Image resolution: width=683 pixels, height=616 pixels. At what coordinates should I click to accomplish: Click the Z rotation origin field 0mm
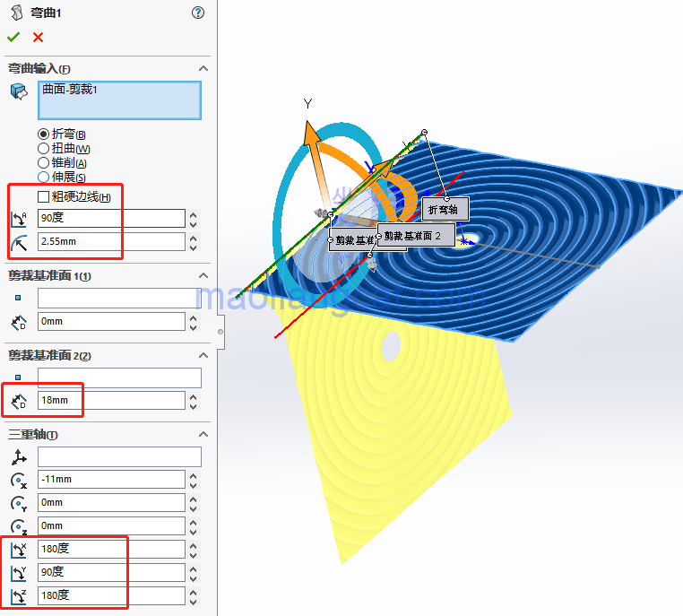pos(111,525)
